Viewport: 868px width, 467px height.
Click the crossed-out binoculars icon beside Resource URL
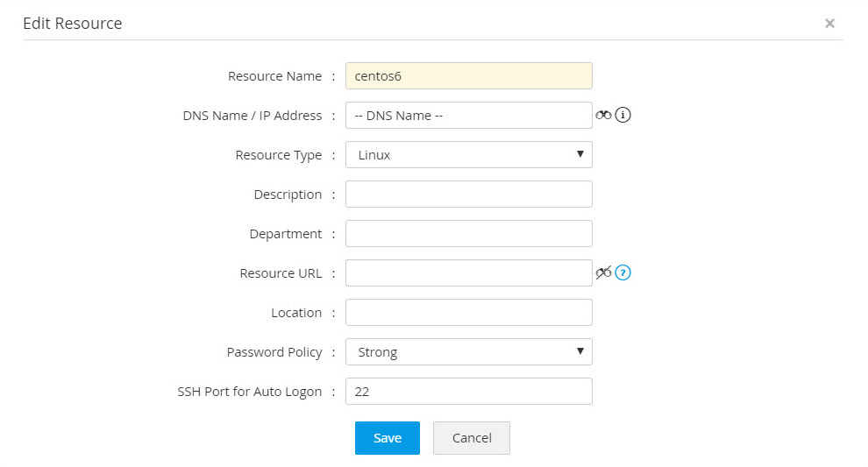click(x=603, y=272)
